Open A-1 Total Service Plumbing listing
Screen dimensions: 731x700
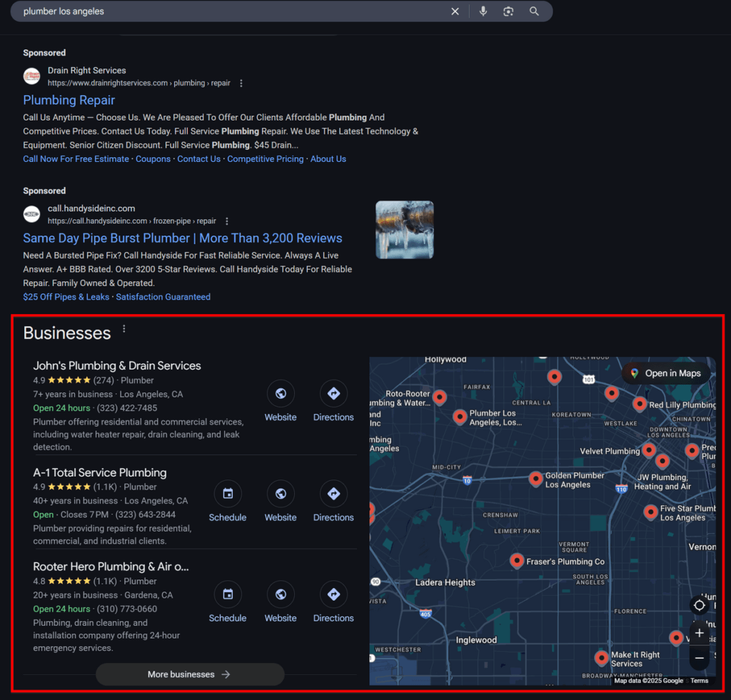pos(100,472)
